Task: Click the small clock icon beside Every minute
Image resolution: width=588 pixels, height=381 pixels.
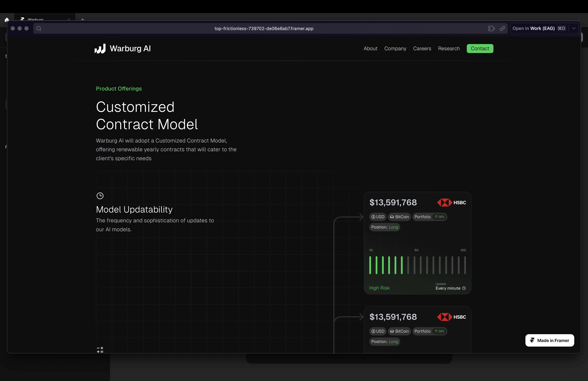Action: (x=464, y=288)
